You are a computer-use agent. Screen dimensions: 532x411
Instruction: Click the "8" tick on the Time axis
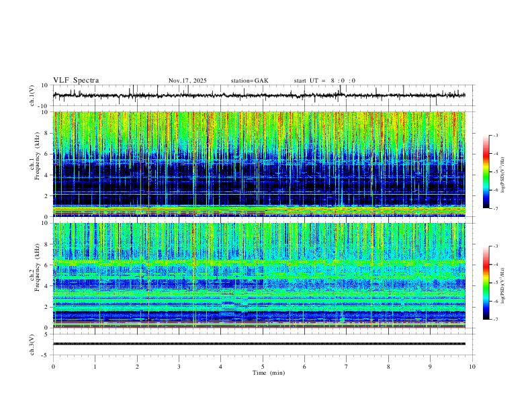click(388, 367)
